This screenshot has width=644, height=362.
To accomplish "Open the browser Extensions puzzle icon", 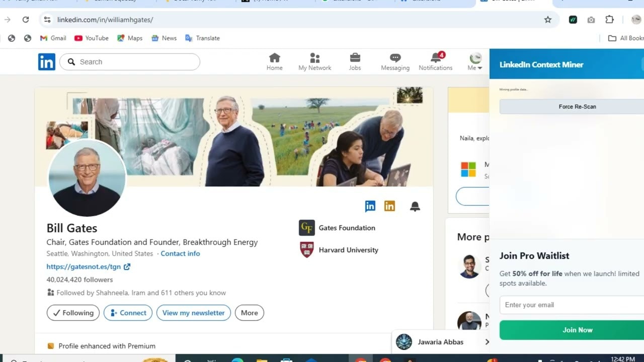I will [x=609, y=20].
